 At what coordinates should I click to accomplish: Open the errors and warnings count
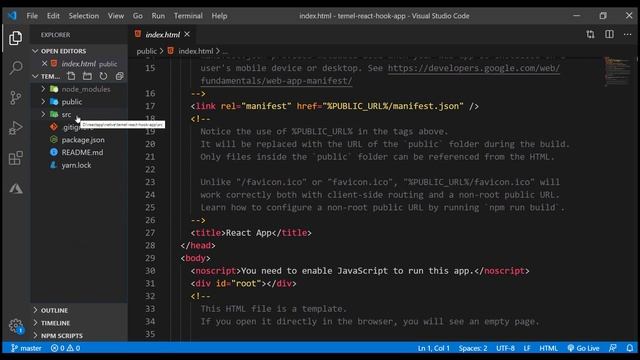65,348
